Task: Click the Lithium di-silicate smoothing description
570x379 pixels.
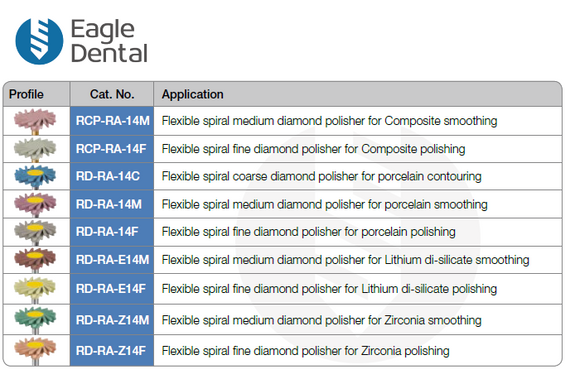Action: click(345, 260)
